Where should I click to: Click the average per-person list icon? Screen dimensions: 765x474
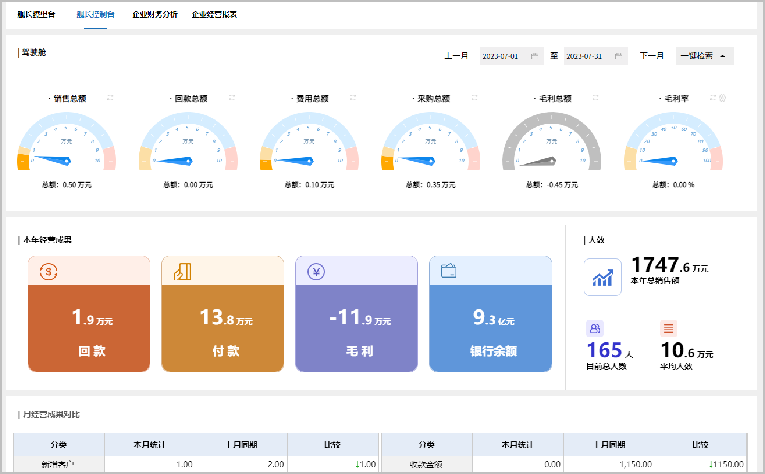pos(668,327)
